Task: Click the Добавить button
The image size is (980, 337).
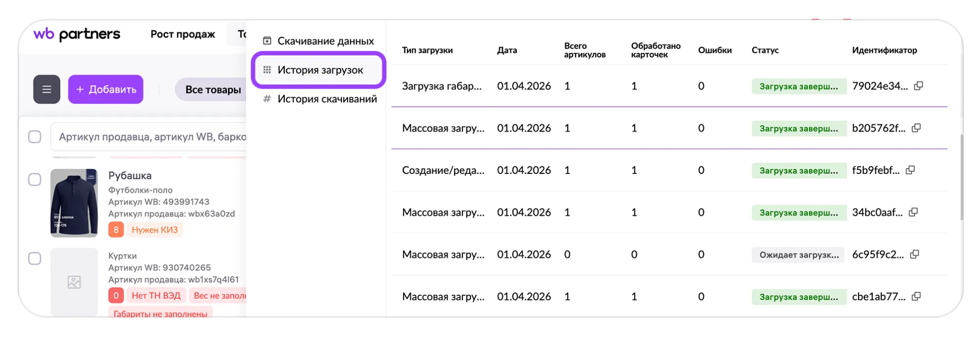Action: (x=106, y=89)
